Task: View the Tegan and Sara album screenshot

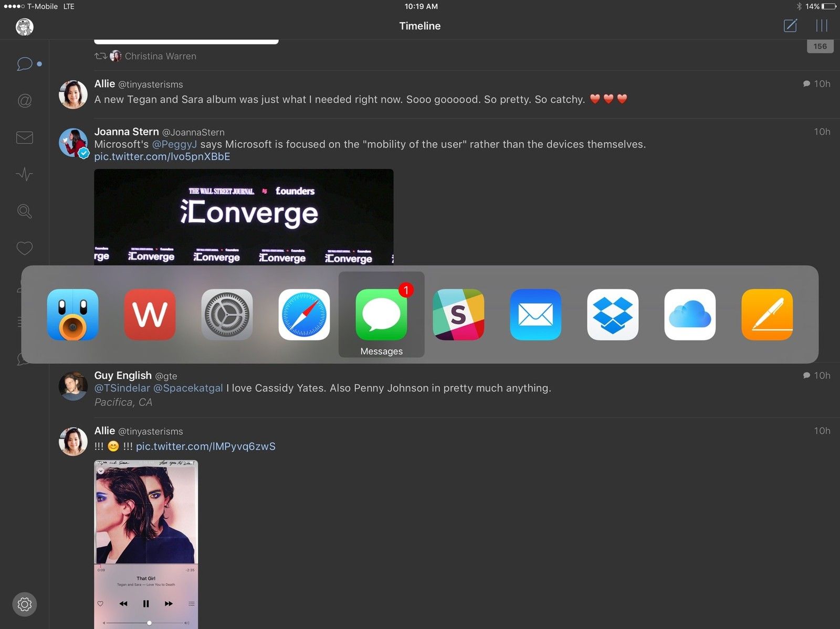Action: pos(146,544)
